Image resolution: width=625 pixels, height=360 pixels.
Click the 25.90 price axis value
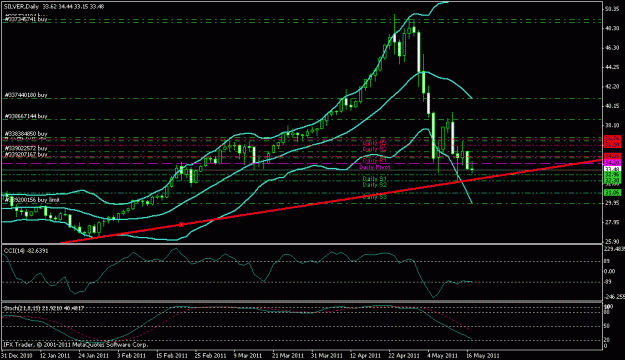point(612,241)
